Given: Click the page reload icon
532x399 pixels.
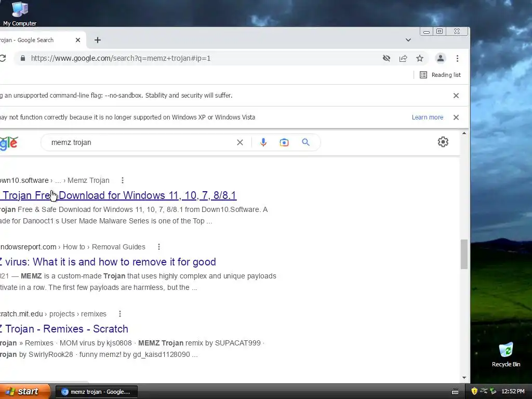Looking at the screenshot, I should click(3, 58).
